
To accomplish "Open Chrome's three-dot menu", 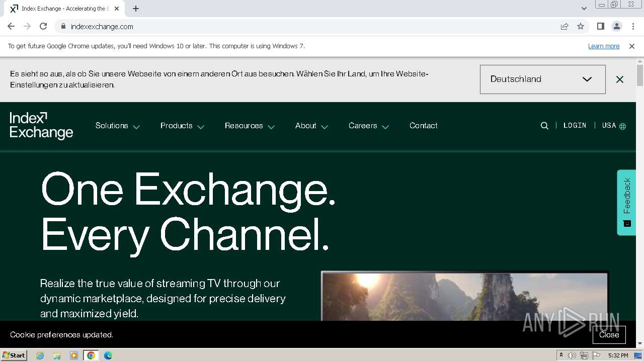I will (x=633, y=26).
